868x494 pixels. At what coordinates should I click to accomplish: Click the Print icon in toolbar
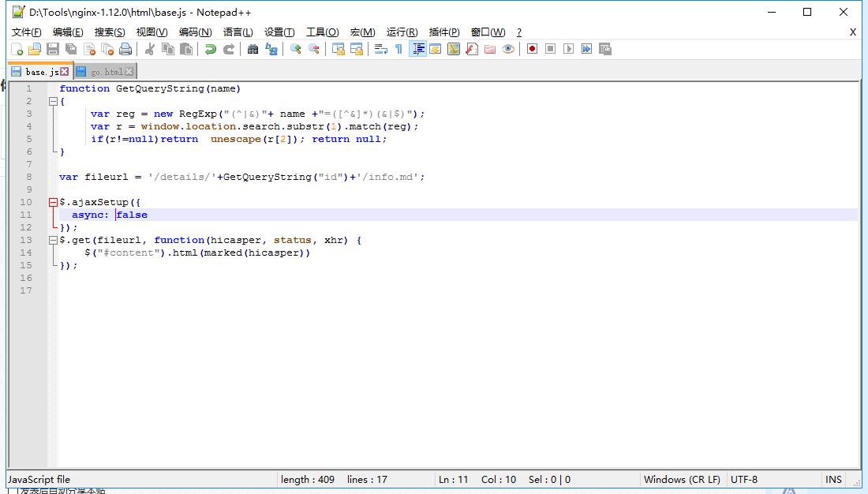pyautogui.click(x=125, y=49)
